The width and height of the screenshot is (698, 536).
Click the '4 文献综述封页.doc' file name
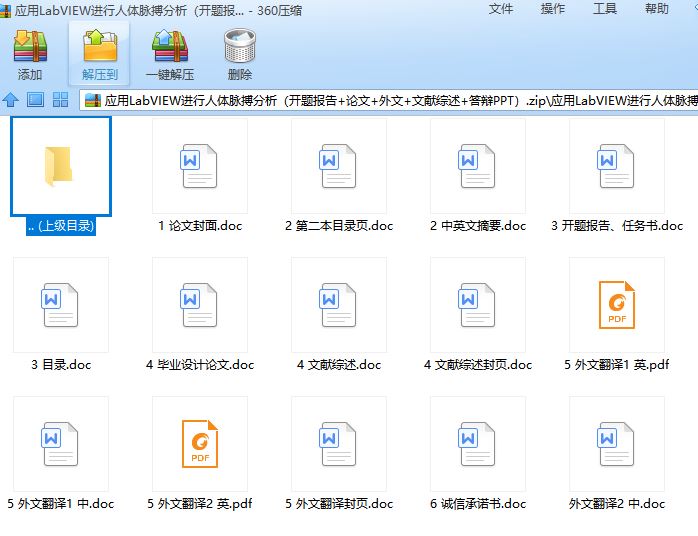(x=478, y=365)
